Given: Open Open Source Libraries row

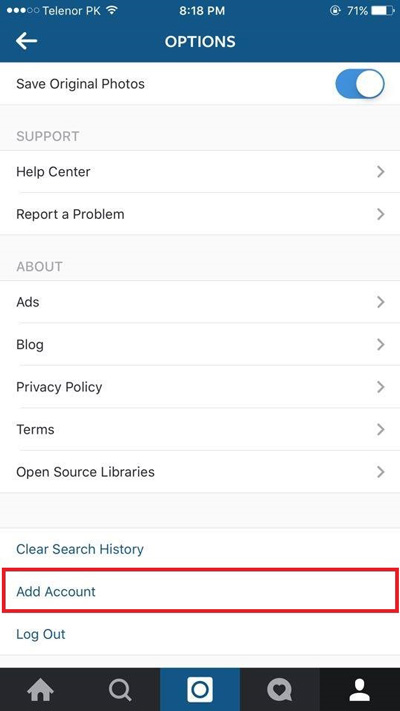Looking at the screenshot, I should click(x=200, y=472).
